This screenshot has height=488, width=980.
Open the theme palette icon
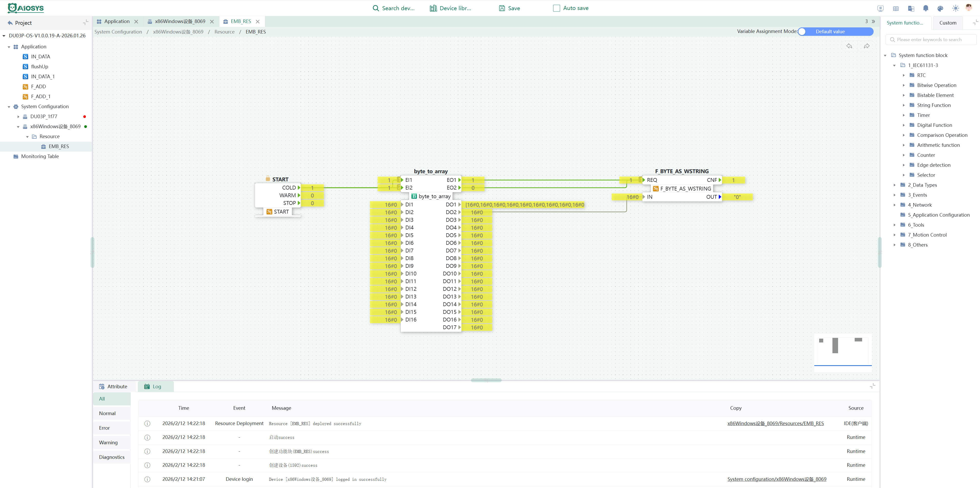pos(940,8)
